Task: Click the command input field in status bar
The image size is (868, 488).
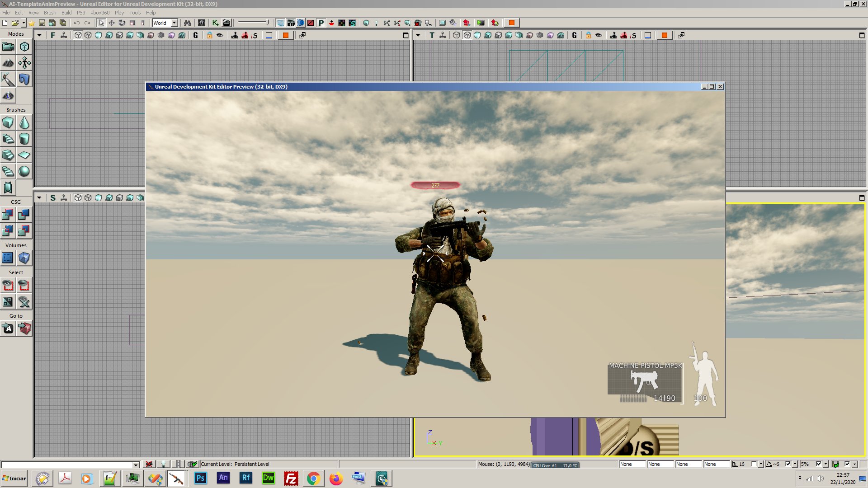Action: 70,465
